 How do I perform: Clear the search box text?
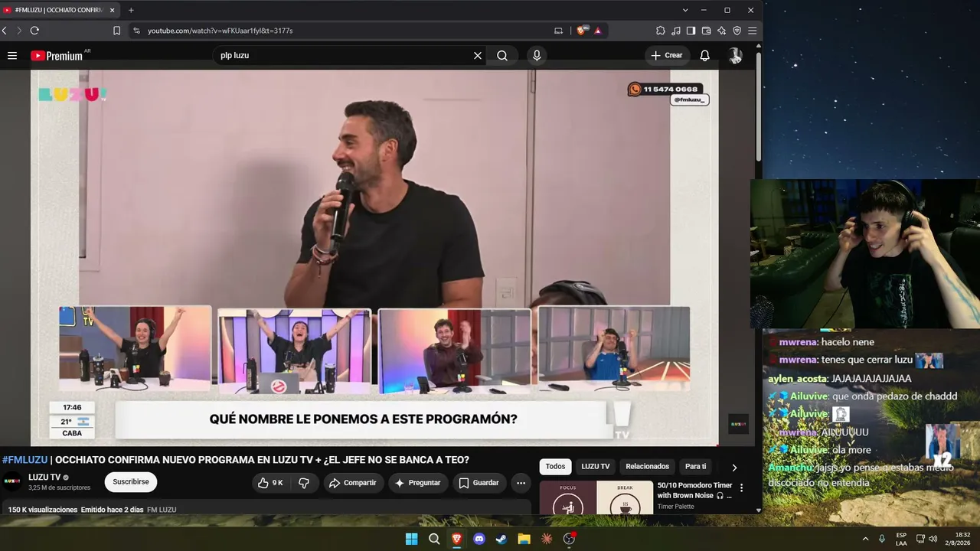click(x=478, y=55)
